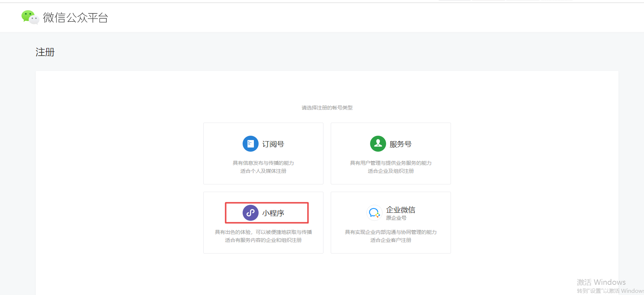Click text 具有实现企业内部沟通与协同管理的能力
This screenshot has height=295, width=644.
tap(391, 232)
